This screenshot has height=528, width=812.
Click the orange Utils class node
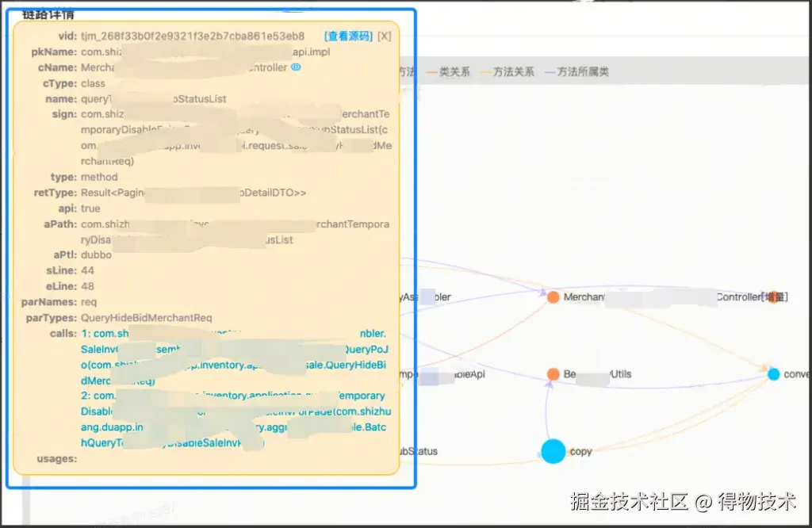point(553,373)
